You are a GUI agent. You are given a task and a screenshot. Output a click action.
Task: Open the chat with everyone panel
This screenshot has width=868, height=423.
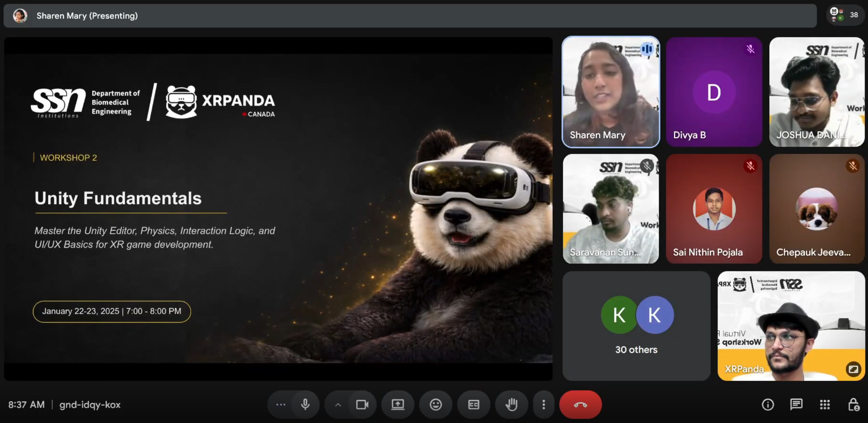coord(796,404)
